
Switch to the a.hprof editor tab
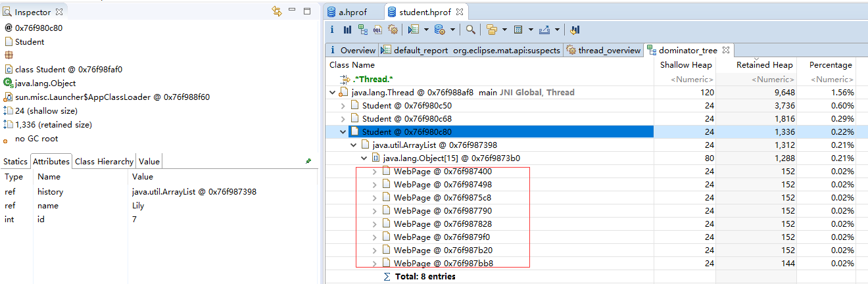tap(354, 11)
